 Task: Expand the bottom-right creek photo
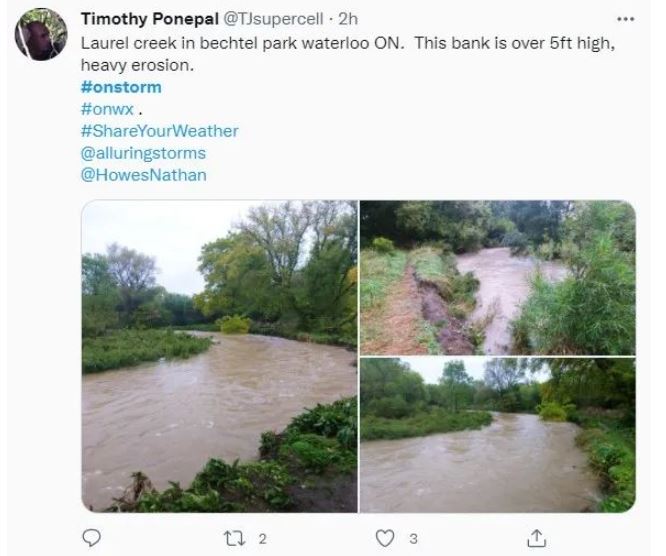(497, 435)
